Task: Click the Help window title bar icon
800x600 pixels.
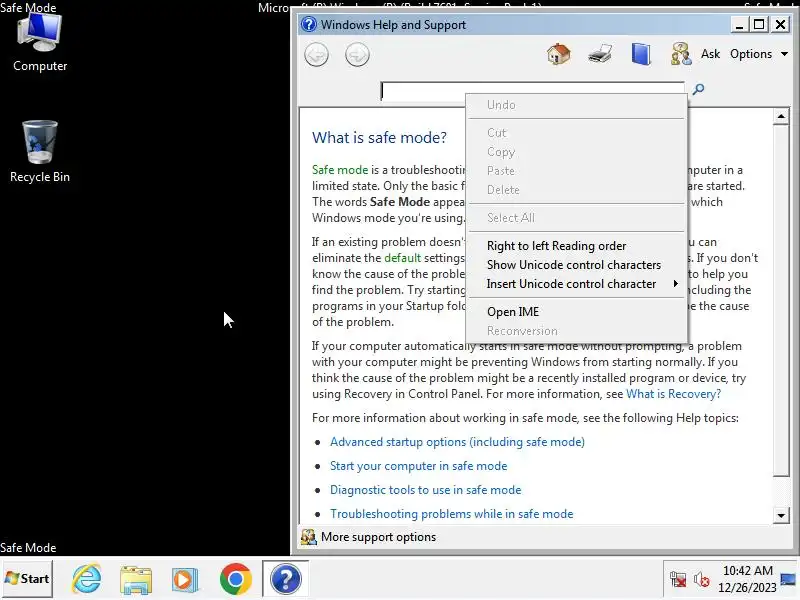Action: coord(309,24)
